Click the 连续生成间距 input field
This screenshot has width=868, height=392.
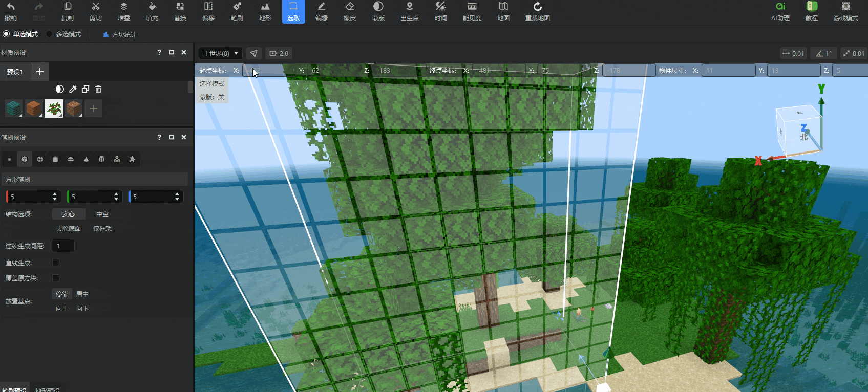[x=63, y=246]
